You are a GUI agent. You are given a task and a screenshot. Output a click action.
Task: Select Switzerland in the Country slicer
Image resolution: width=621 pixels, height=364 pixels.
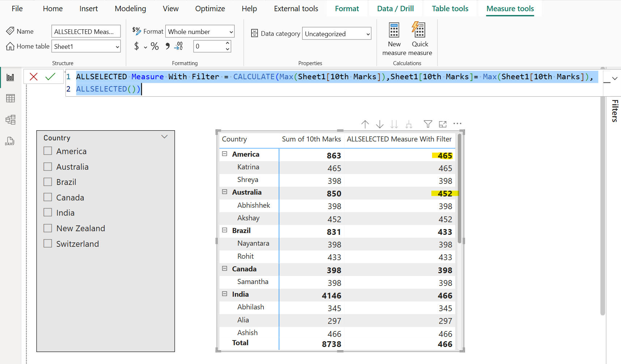47,243
